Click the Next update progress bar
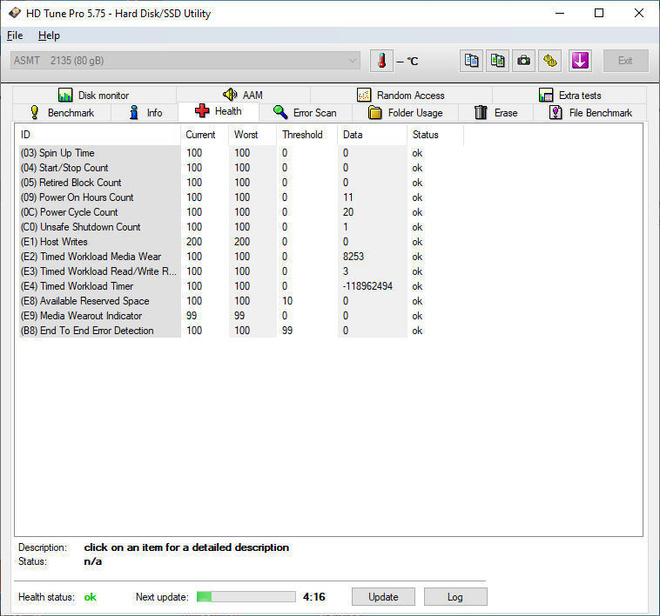This screenshot has height=616, width=660. pos(246,597)
